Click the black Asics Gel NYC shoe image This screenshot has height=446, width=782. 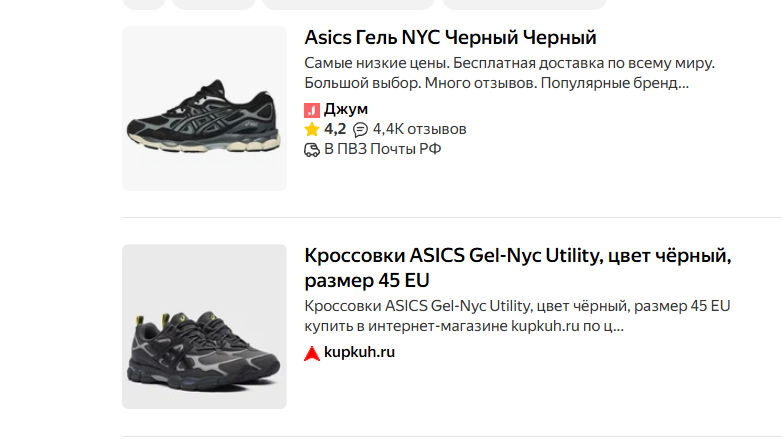point(204,108)
